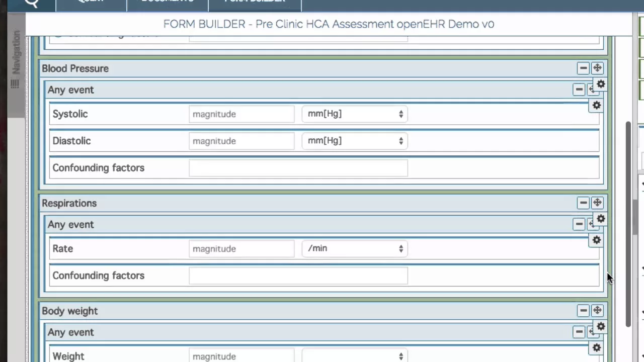Collapse the Any event group under Body weight
The height and width of the screenshot is (362, 644).
click(579, 332)
